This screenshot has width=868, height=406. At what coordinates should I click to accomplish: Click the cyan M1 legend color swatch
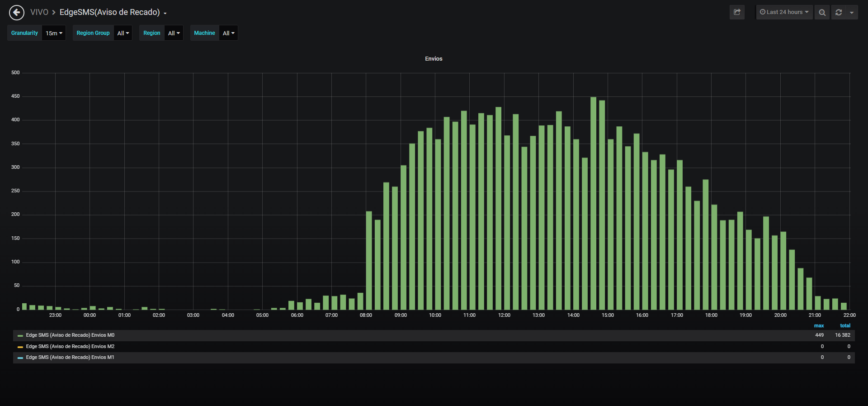[20, 358]
